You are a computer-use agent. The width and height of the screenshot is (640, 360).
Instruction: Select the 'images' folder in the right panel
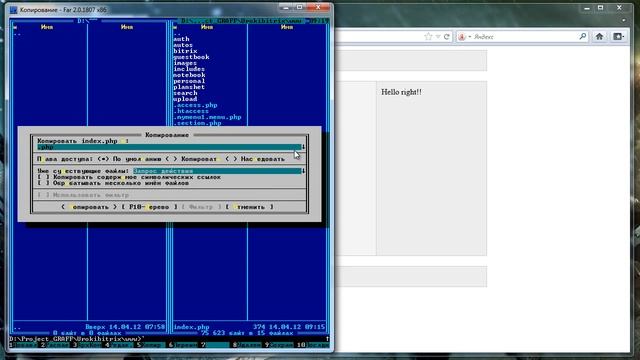click(185, 63)
